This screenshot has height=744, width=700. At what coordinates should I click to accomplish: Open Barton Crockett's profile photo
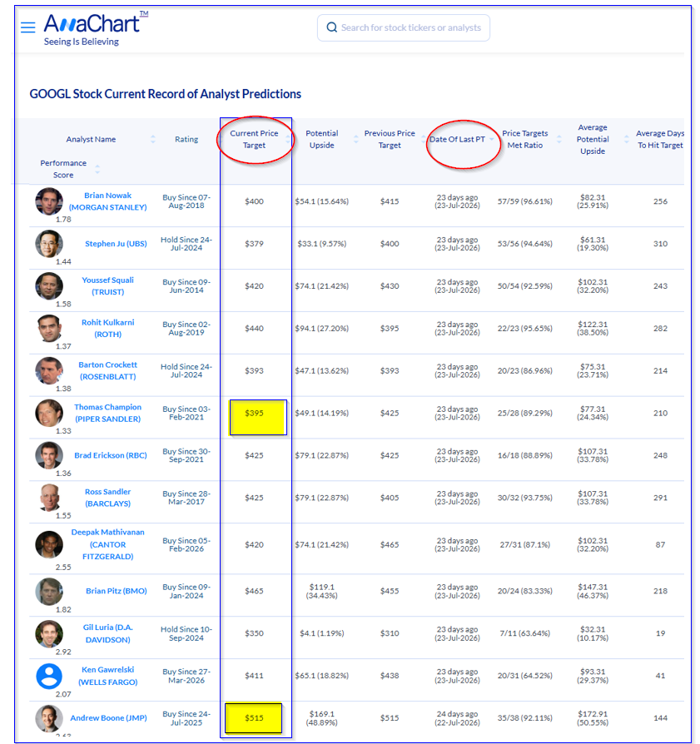click(x=49, y=370)
